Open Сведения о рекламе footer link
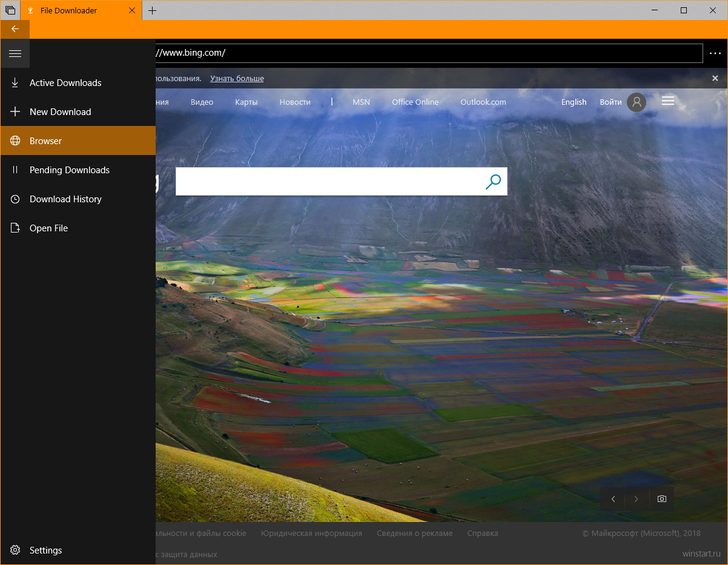The image size is (728, 565). click(x=414, y=534)
